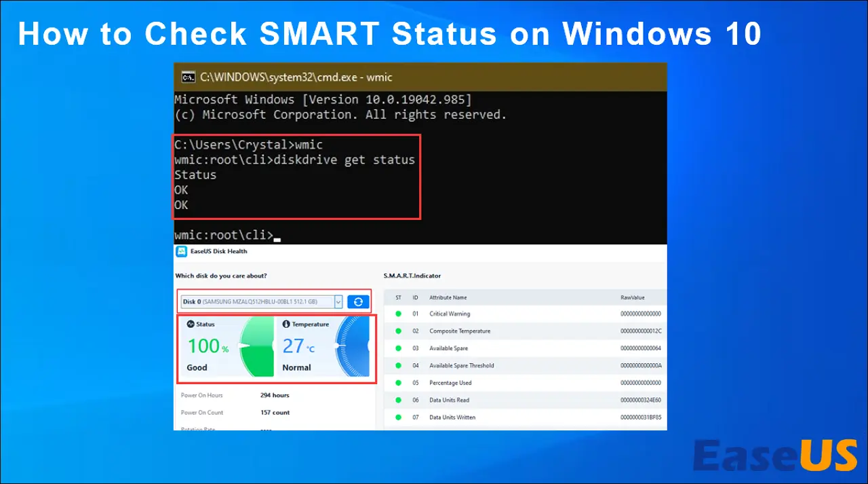Click the Attribute Name column header
868x484 pixels.
point(448,297)
